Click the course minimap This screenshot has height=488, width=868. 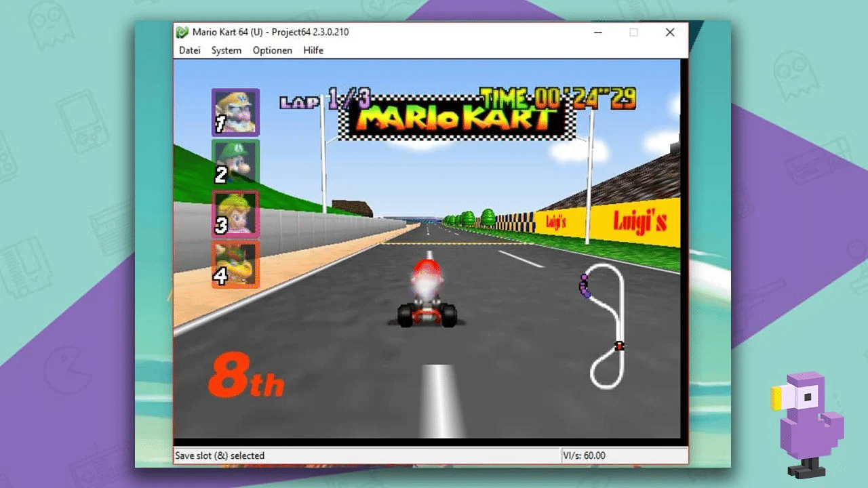click(604, 325)
